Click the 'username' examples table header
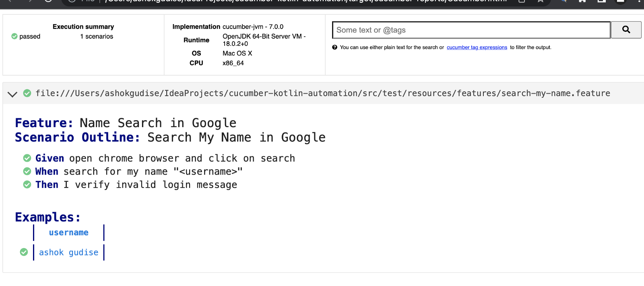The height and width of the screenshot is (286, 644). [x=68, y=233]
